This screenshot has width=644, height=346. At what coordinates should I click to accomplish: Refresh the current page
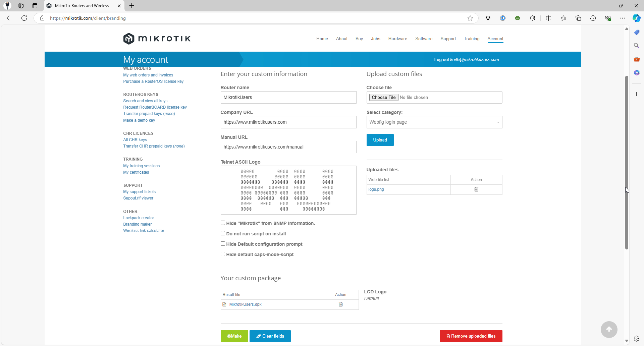(24, 18)
